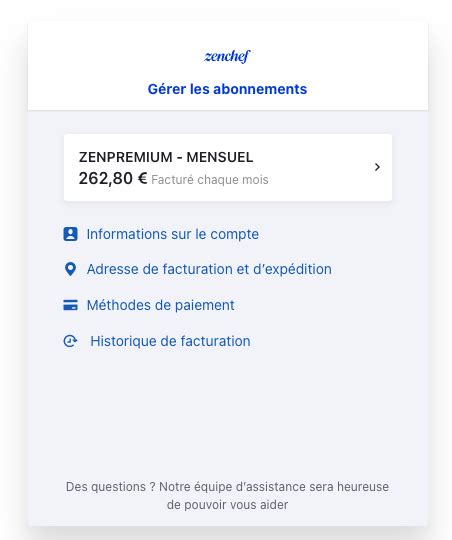View Historique de facturation
The image size is (452, 540).
pos(170,341)
